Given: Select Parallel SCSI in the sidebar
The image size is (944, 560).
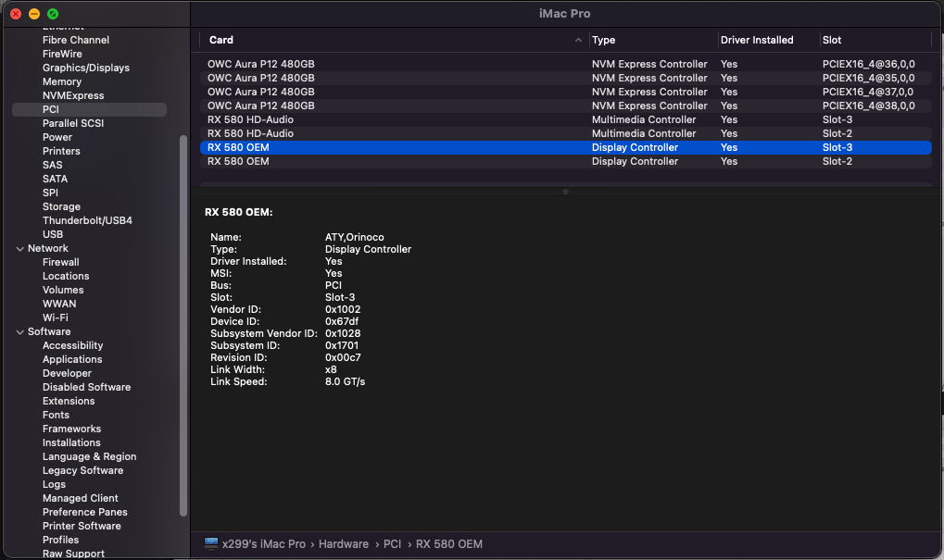Looking at the screenshot, I should pyautogui.click(x=73, y=123).
